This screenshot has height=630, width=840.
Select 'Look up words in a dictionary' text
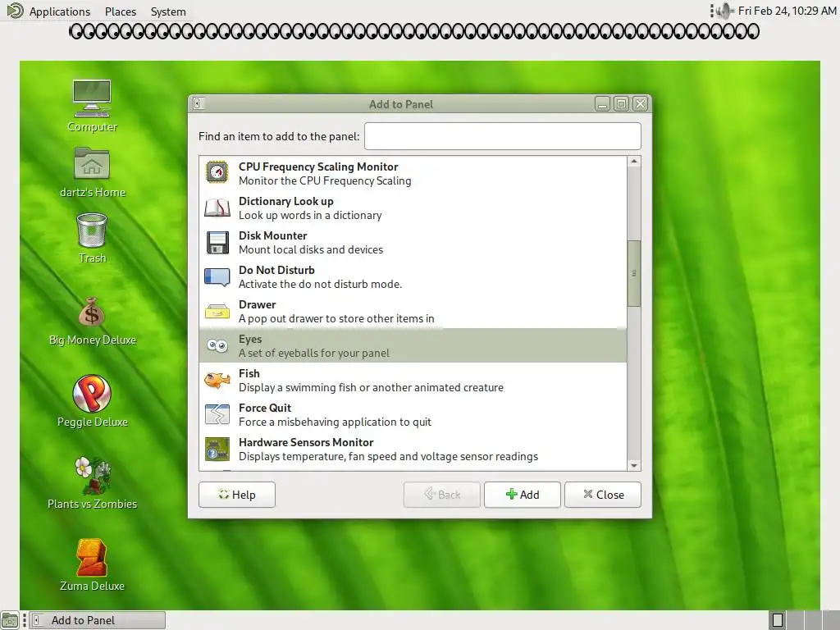click(x=310, y=216)
